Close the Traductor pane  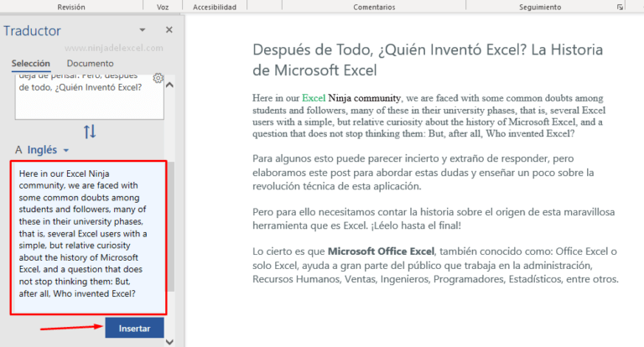pos(169,30)
